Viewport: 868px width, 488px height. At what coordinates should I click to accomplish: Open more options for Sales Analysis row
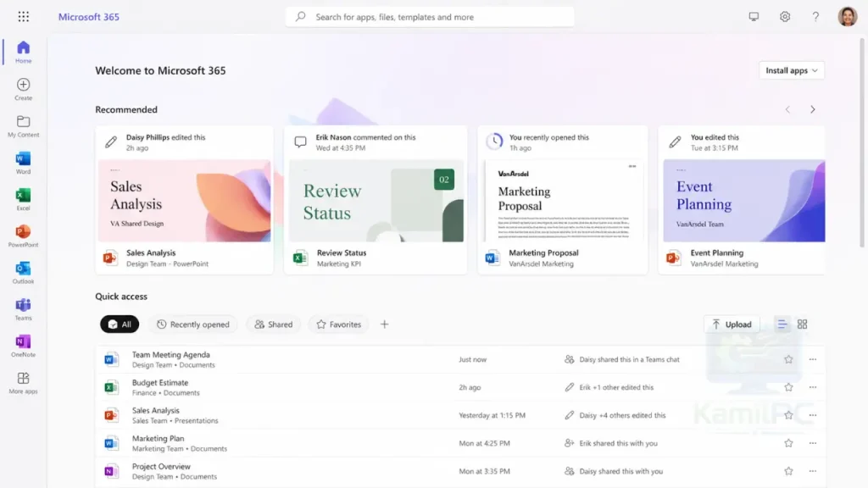coord(813,415)
